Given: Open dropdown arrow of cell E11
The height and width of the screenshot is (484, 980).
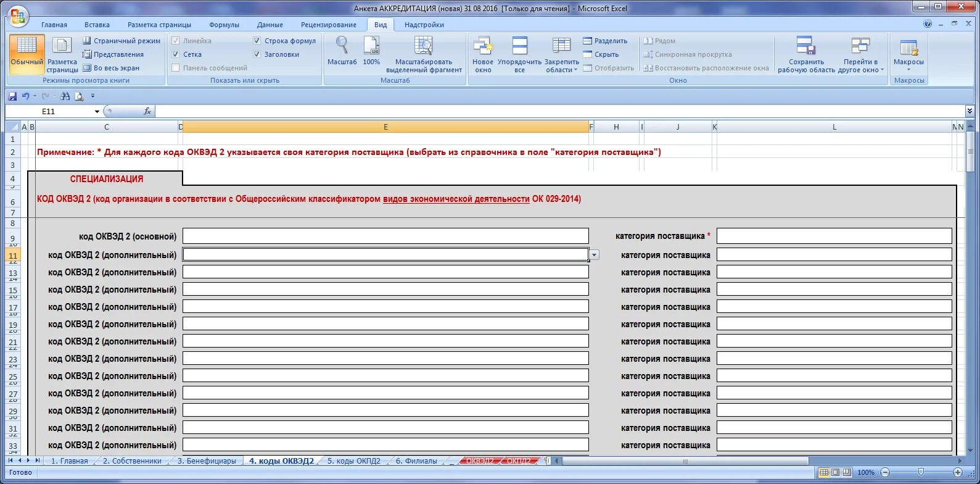Looking at the screenshot, I should point(595,255).
